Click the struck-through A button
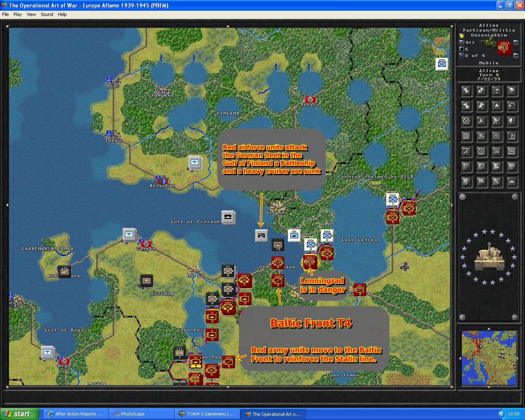Screen dimensions: 525x420 pyautogui.click(x=466, y=151)
